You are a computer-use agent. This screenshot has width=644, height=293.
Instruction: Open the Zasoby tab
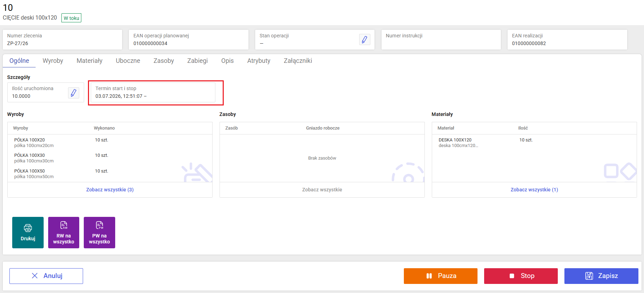pyautogui.click(x=164, y=61)
